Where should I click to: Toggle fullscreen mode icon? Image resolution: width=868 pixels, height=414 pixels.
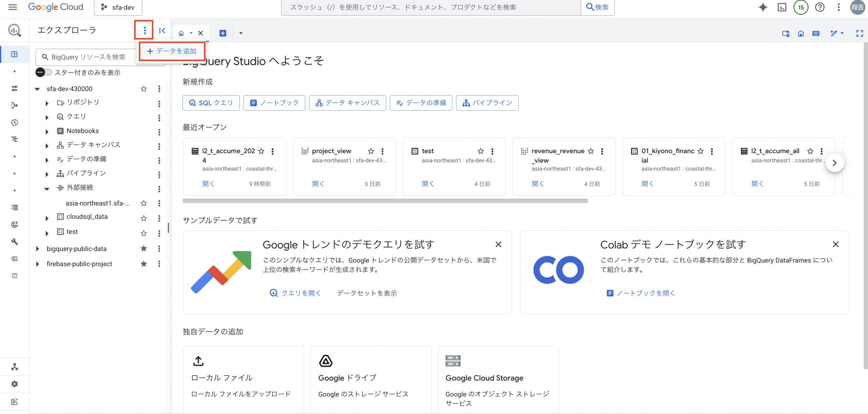[x=860, y=33]
